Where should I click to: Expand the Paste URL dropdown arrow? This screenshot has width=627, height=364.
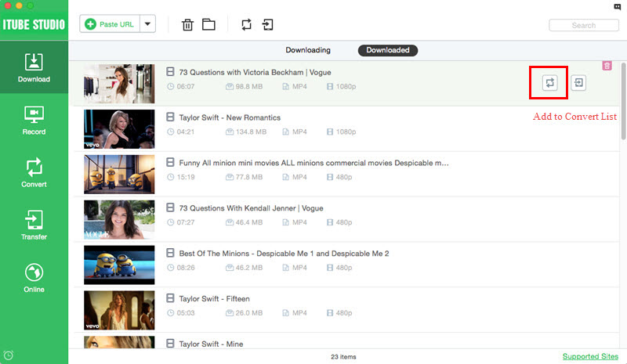coord(147,24)
